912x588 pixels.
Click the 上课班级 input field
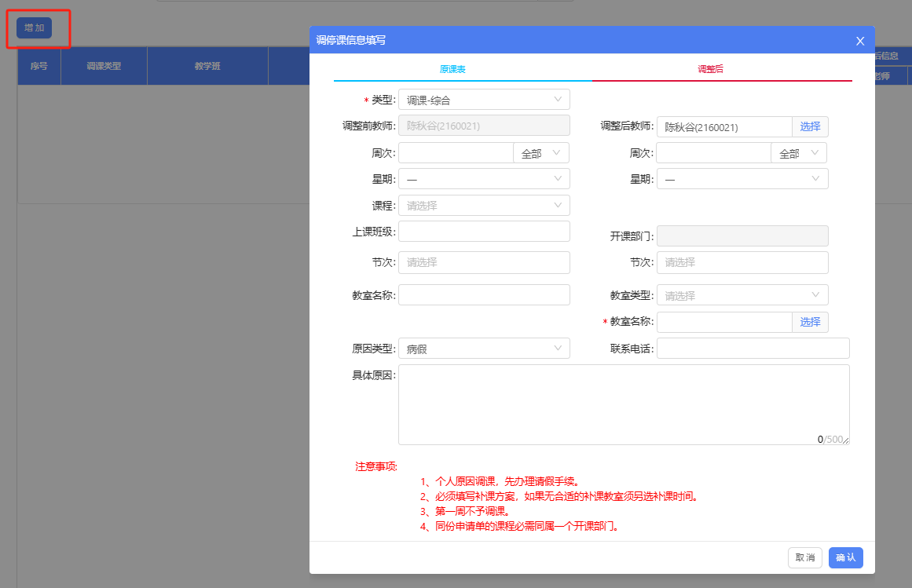point(484,232)
